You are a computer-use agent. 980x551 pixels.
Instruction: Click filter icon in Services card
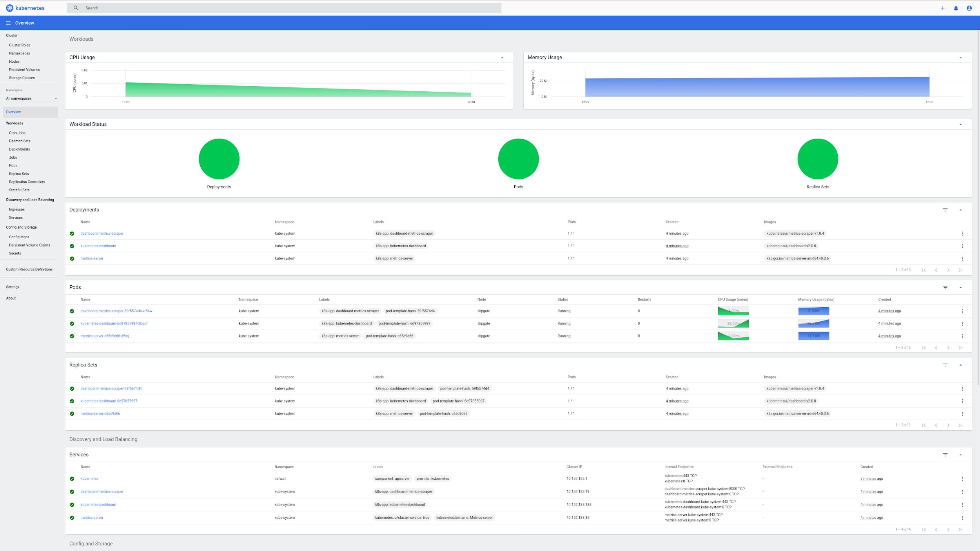tap(945, 455)
